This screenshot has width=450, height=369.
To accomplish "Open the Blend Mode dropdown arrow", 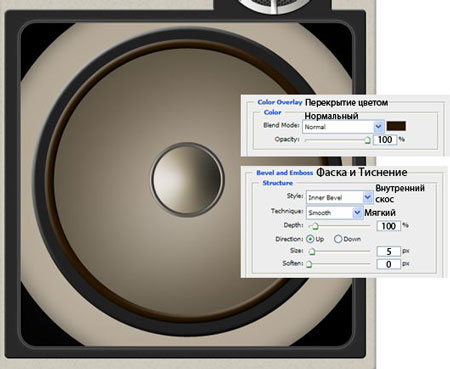I will pyautogui.click(x=378, y=127).
